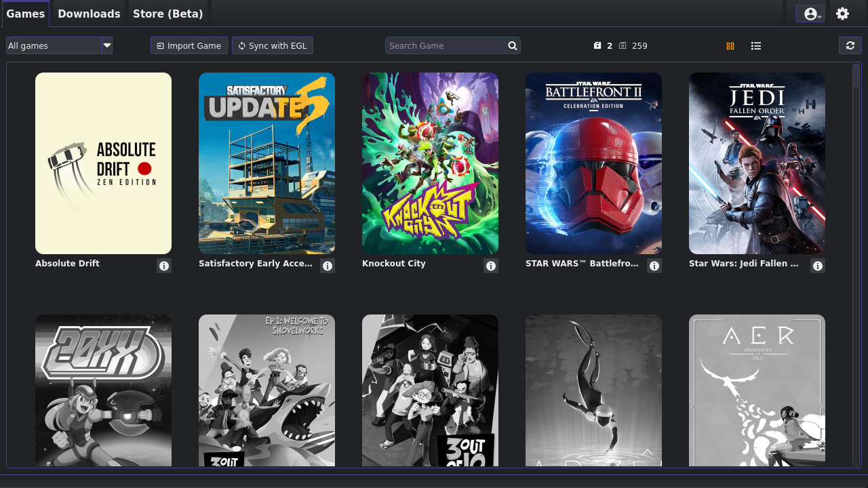
Task: Show info for Satisfactory Early Access
Action: click(328, 266)
